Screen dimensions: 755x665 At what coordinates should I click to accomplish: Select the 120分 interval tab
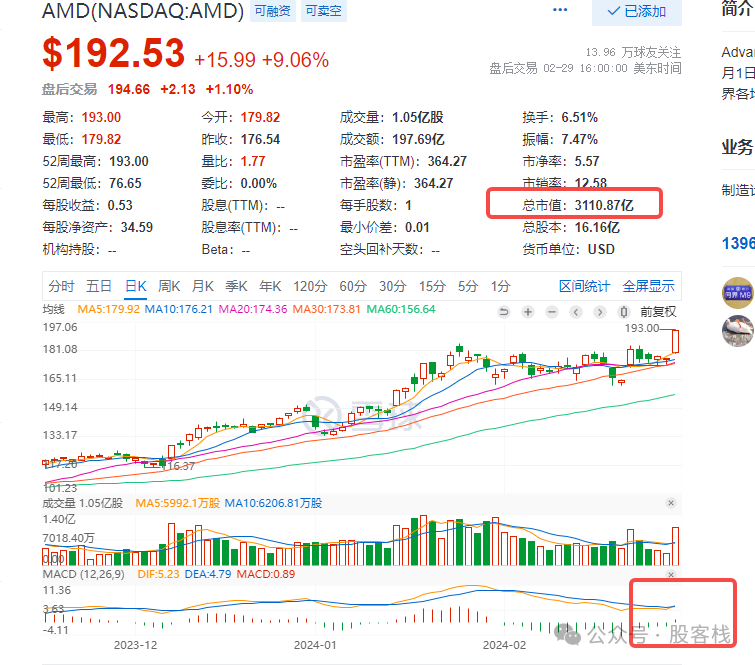(x=310, y=286)
